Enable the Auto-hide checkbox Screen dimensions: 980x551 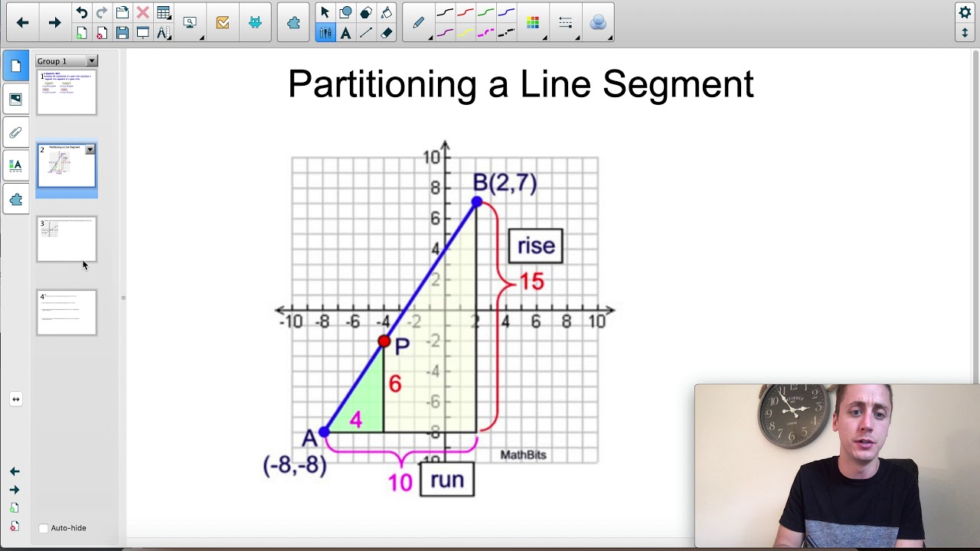pyautogui.click(x=44, y=528)
